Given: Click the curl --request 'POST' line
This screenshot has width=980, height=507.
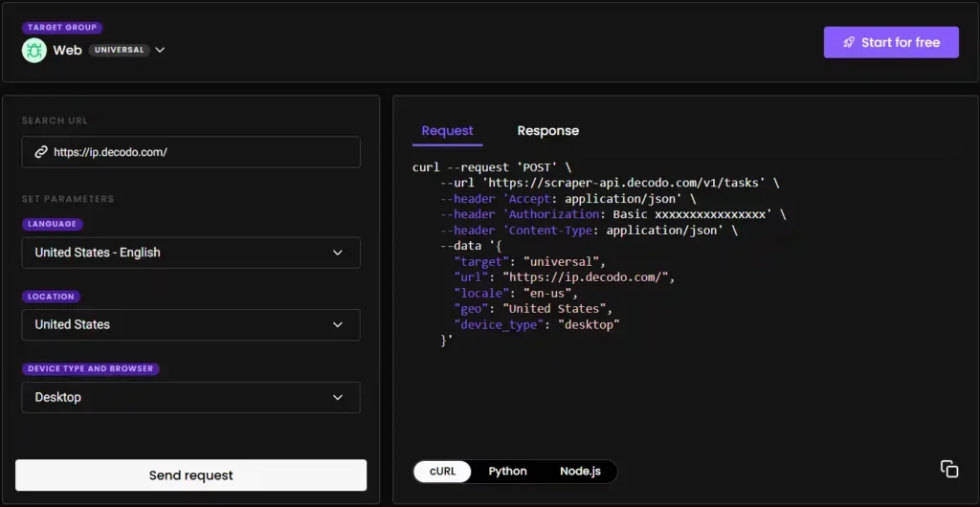Looking at the screenshot, I should pyautogui.click(x=492, y=167).
